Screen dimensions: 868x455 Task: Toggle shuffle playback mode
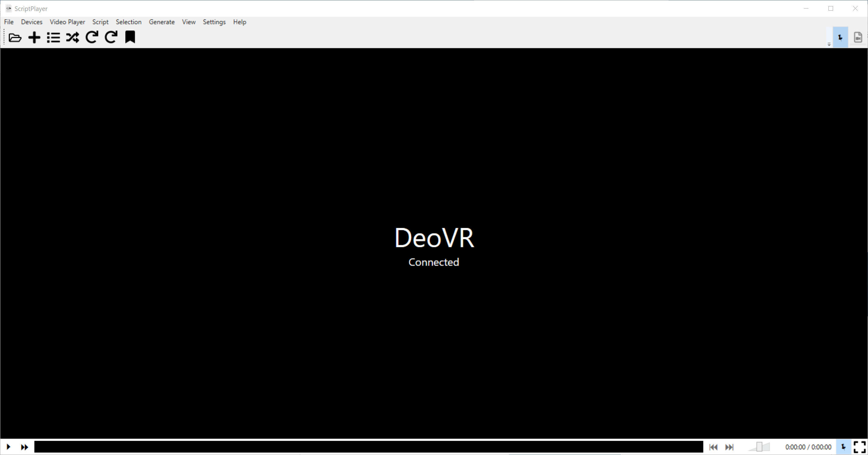[72, 37]
